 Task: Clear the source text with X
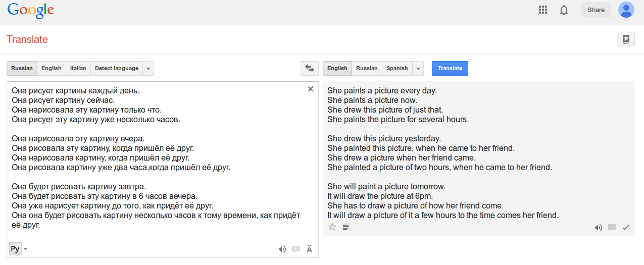(x=311, y=89)
